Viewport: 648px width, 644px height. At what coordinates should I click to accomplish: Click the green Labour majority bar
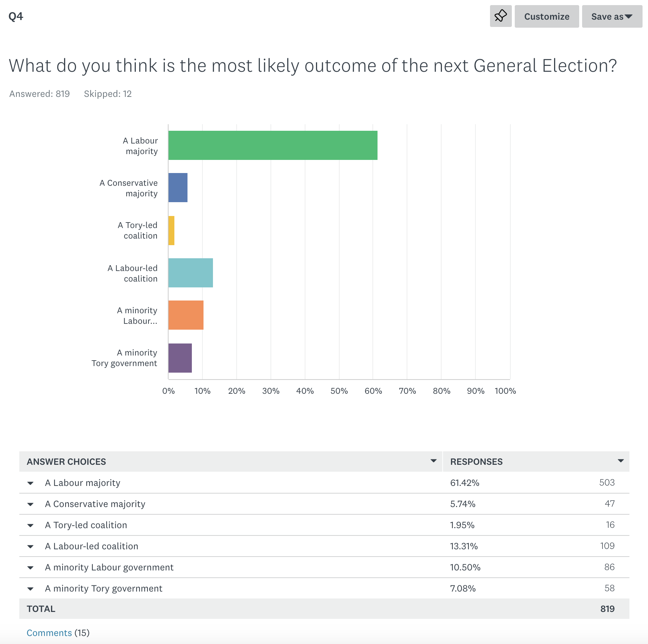tap(273, 145)
